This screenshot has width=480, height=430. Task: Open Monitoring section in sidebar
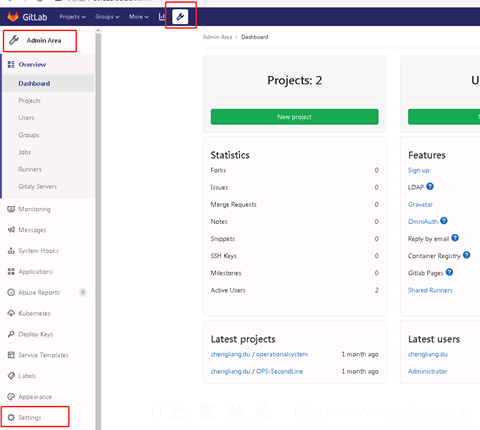[34, 209]
